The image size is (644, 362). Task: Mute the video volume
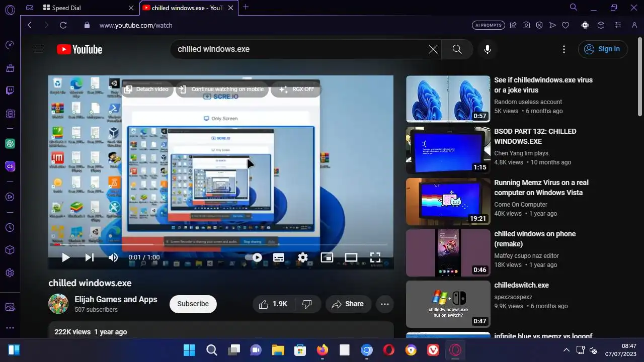tap(113, 257)
